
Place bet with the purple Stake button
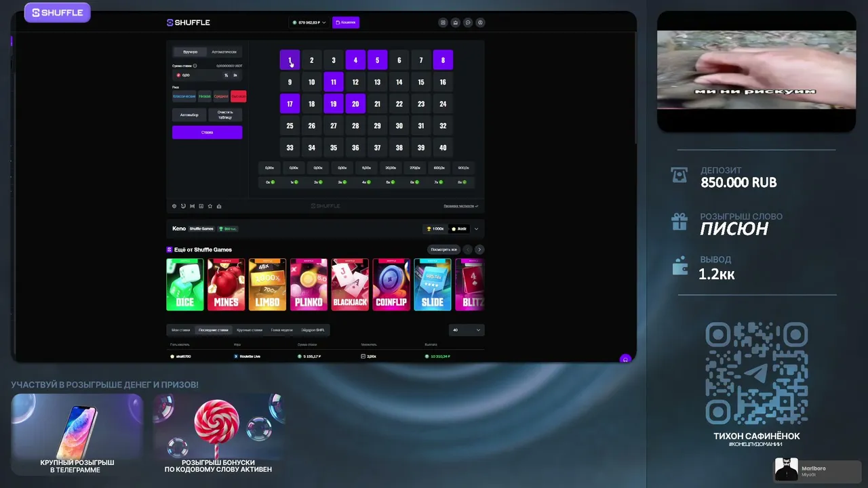pyautogui.click(x=207, y=132)
